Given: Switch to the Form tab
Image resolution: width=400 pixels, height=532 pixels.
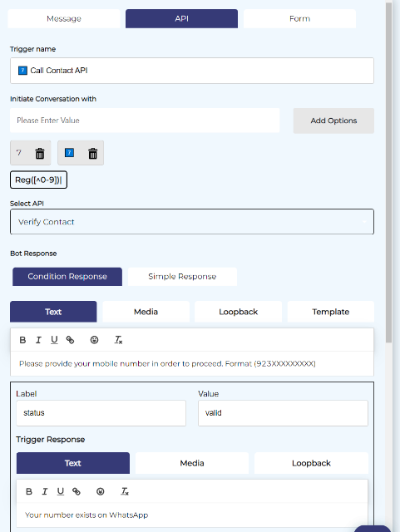Looking at the screenshot, I should [300, 18].
